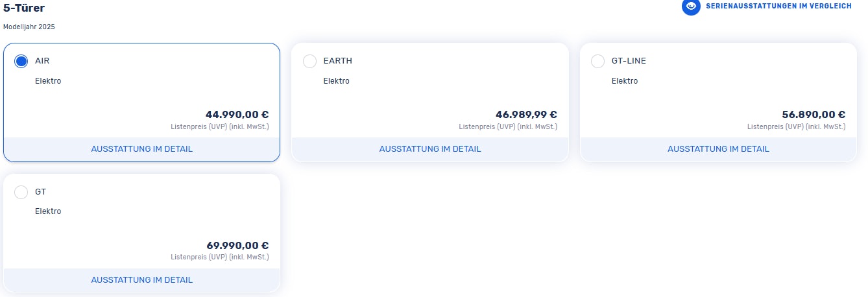Click the GT-LINE trim name label
Screen dimensions: 868x297
click(629, 61)
